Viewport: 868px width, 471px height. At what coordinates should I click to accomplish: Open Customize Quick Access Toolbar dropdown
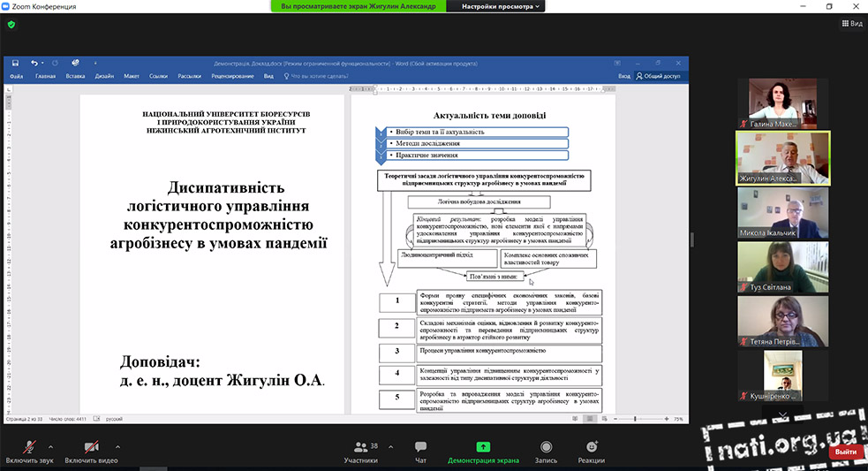[95, 63]
